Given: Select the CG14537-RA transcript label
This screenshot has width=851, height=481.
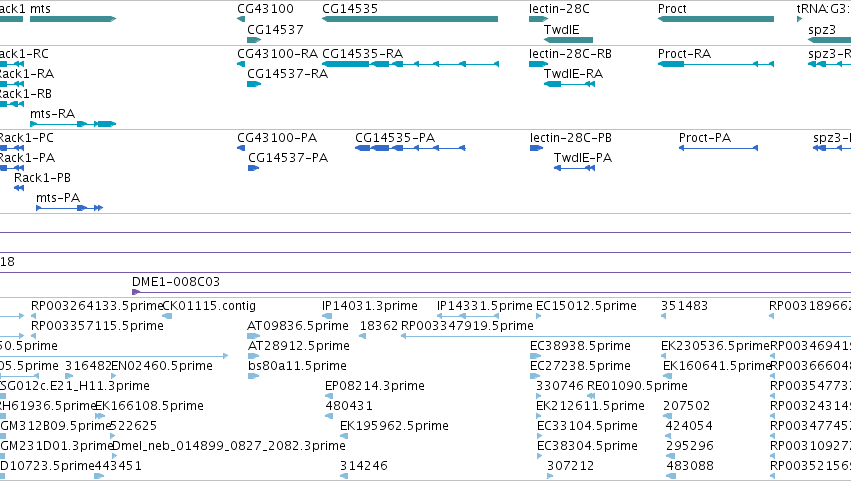Looking at the screenshot, I should [x=288, y=74].
